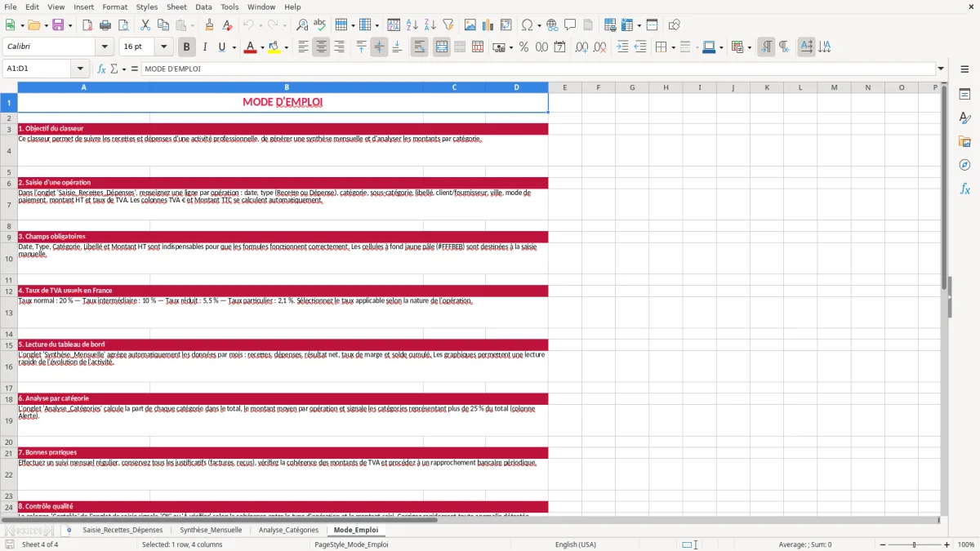This screenshot has height=551, width=980.
Task: Export directly as PDF
Action: 87,25
